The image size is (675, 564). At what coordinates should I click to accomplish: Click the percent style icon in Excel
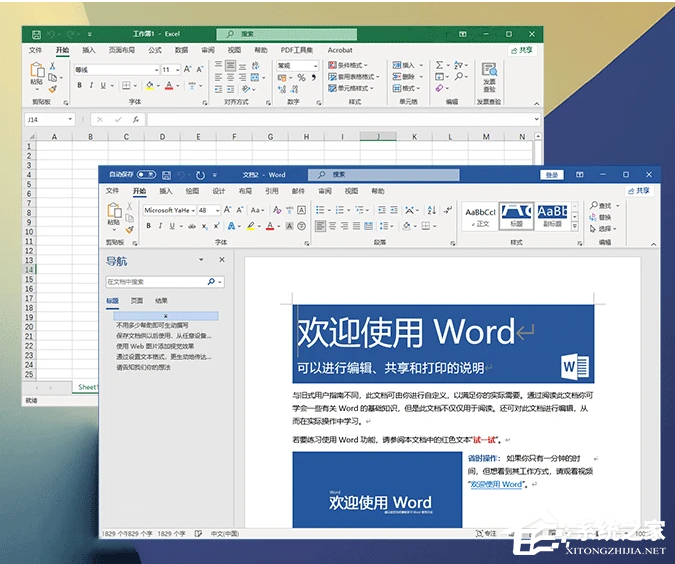(301, 77)
